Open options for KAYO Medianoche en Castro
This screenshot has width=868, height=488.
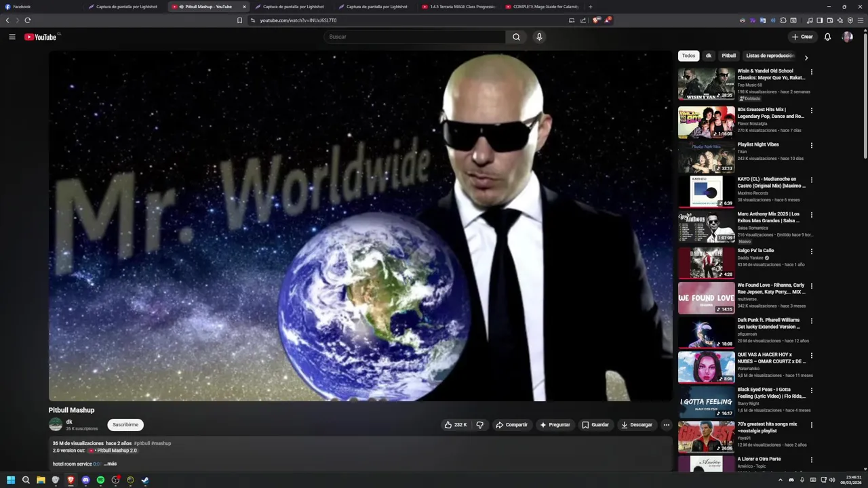[812, 180]
